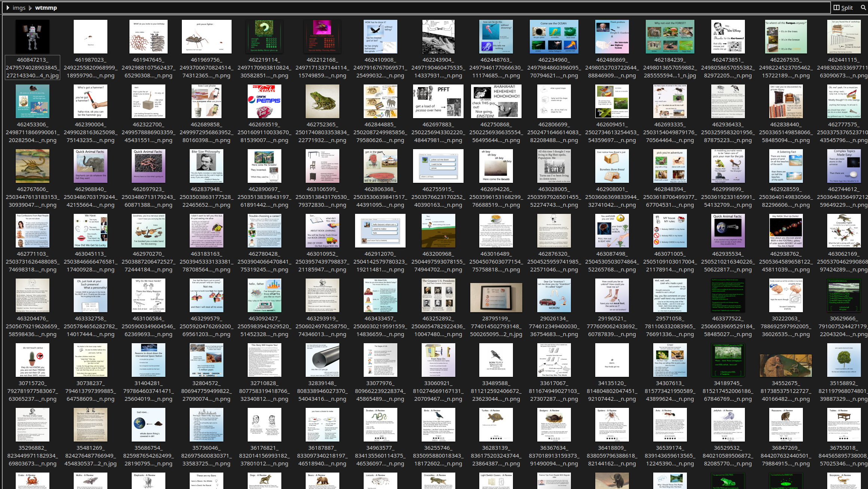
Task: Select 'Crabs - A Review' thumbnail
Action: click(33, 481)
